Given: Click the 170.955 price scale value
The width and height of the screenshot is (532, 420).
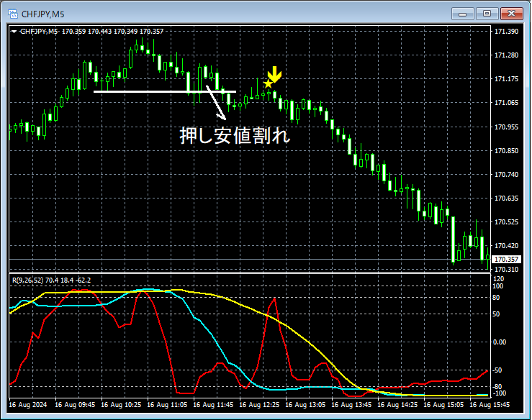Looking at the screenshot, I should [x=507, y=127].
